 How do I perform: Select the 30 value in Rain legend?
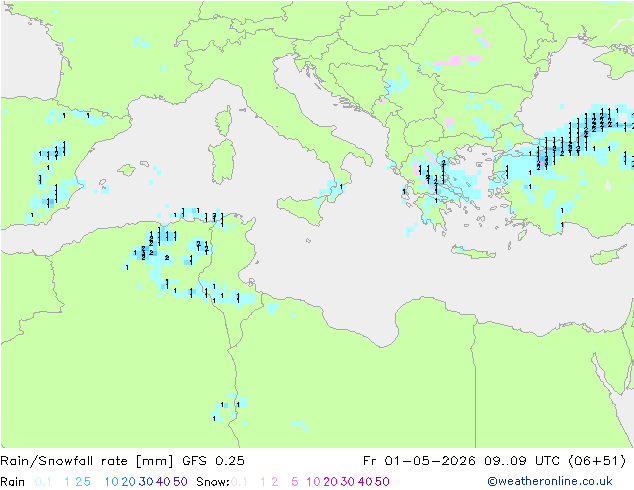[x=146, y=482]
